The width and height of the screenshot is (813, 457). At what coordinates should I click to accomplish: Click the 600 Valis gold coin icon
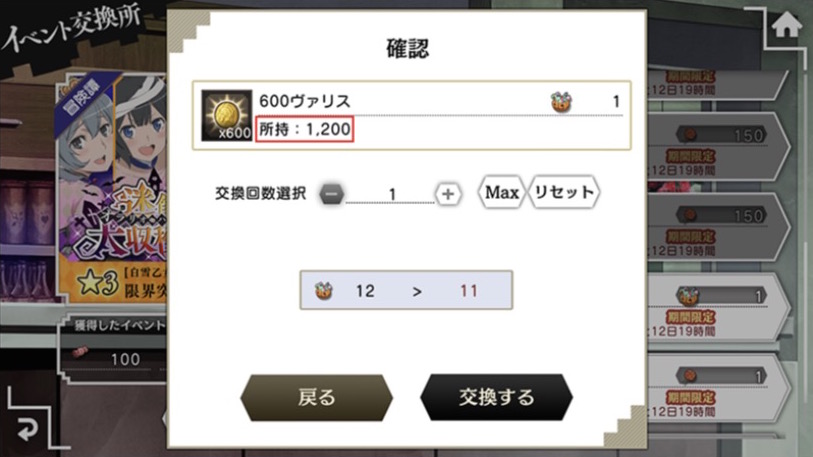click(x=227, y=115)
